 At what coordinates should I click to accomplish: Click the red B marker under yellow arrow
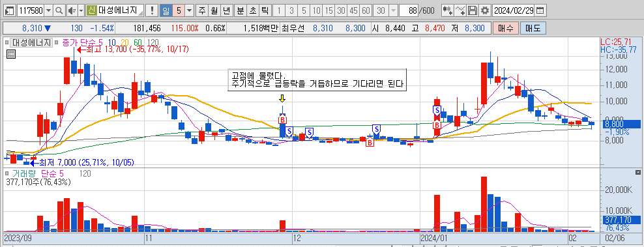tap(283, 120)
